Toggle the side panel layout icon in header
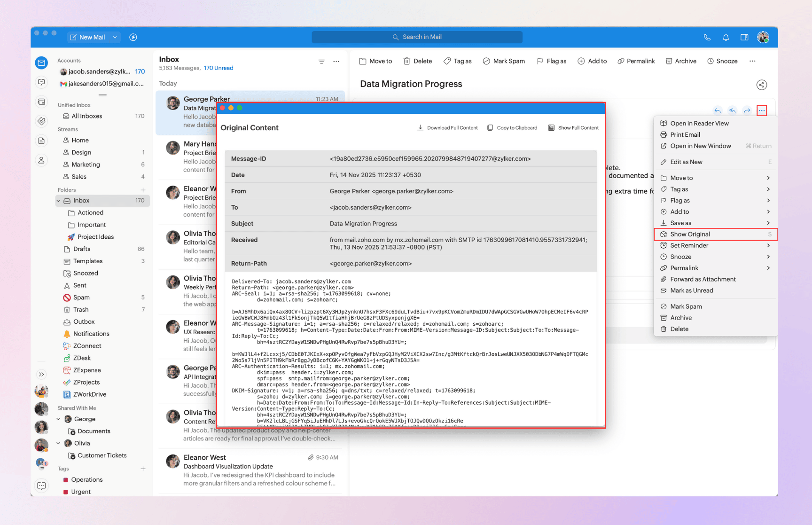This screenshot has height=525, width=812. pyautogui.click(x=744, y=37)
